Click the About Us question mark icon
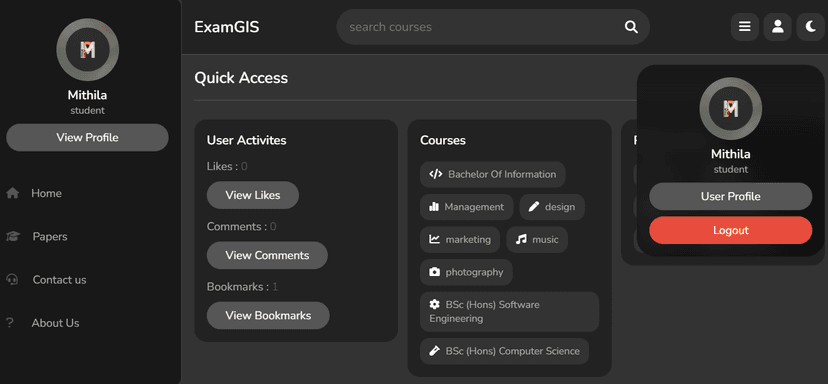This screenshot has width=828, height=384. pyautogui.click(x=10, y=323)
